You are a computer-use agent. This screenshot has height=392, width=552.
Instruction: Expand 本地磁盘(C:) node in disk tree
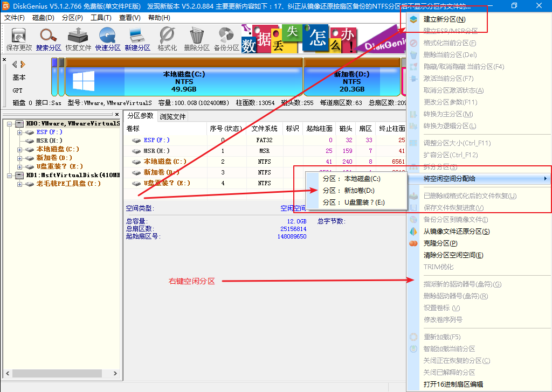point(20,150)
